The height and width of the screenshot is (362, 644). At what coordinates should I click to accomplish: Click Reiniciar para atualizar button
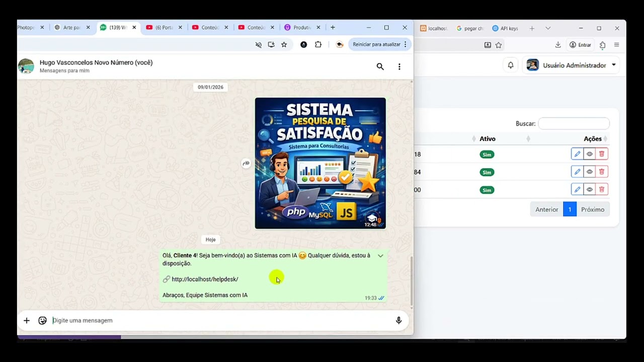click(380, 44)
